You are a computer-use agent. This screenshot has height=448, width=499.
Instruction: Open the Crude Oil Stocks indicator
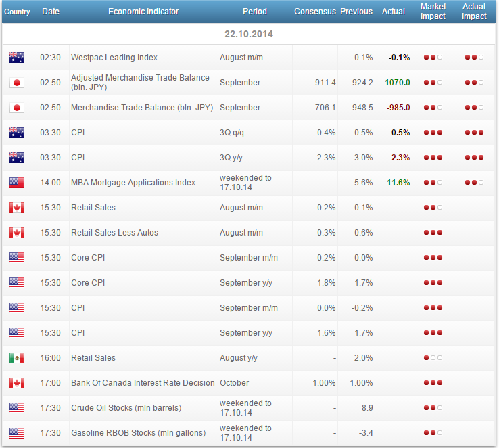(x=126, y=408)
